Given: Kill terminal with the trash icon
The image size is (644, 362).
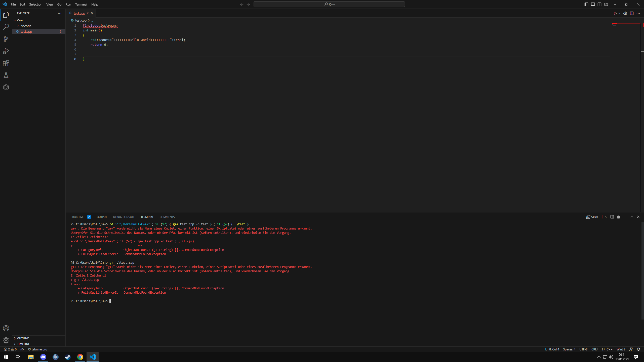Looking at the screenshot, I should coord(619,217).
